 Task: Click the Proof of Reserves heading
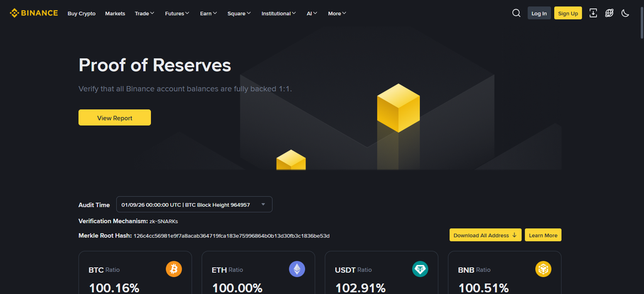155,65
